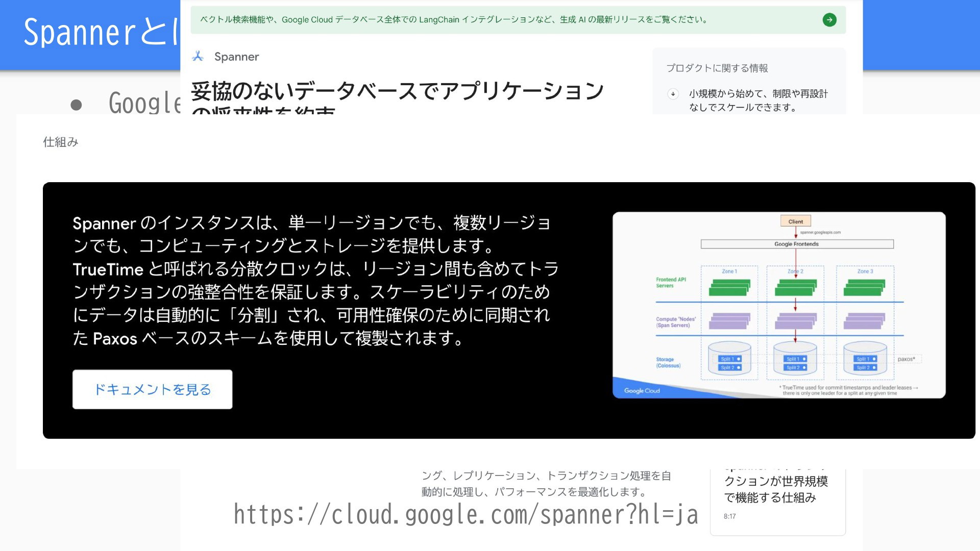Expand the 小規模から始めて down-arrow icon
The image size is (980, 551).
[x=673, y=94]
